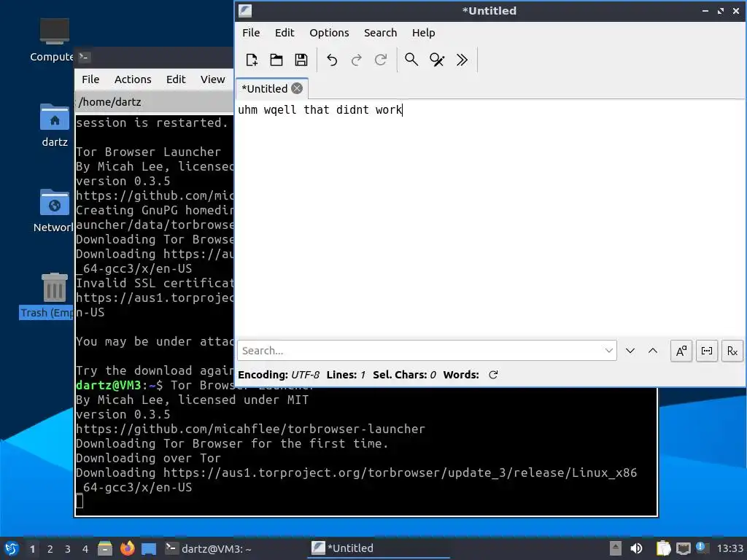Click the Save document toolbar icon
The width and height of the screenshot is (747, 560).
coord(301,60)
